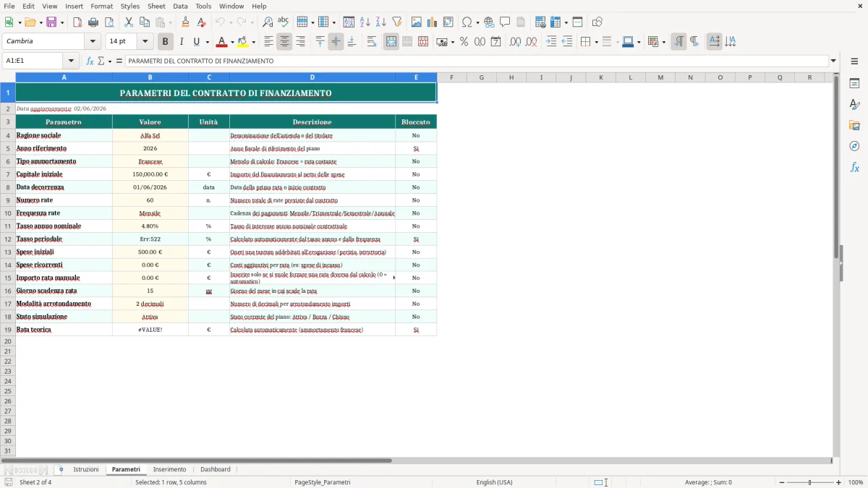Format as percent
Viewport: 868px width, 488px height.
(x=464, y=42)
